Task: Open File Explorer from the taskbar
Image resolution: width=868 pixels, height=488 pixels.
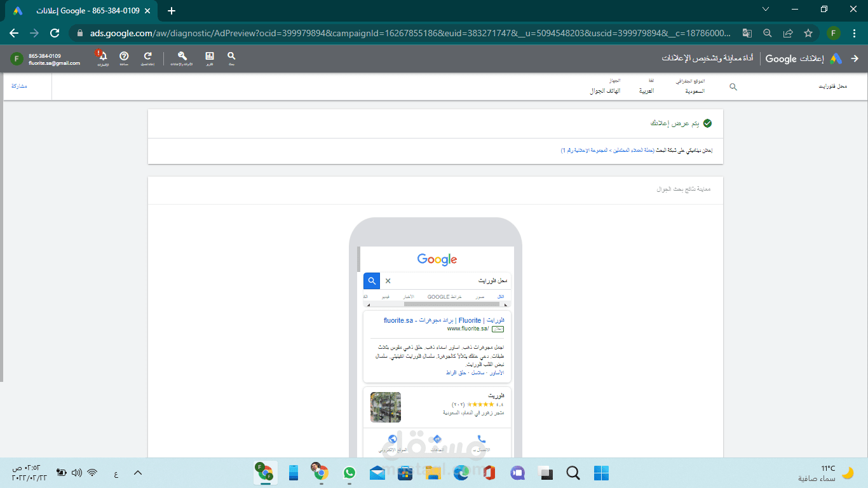Action: click(x=433, y=473)
